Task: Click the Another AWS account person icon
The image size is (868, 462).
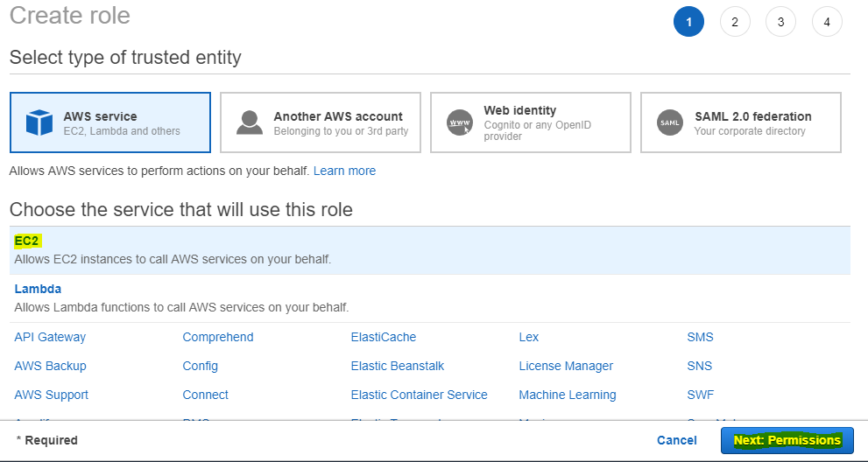Action: 250,122
